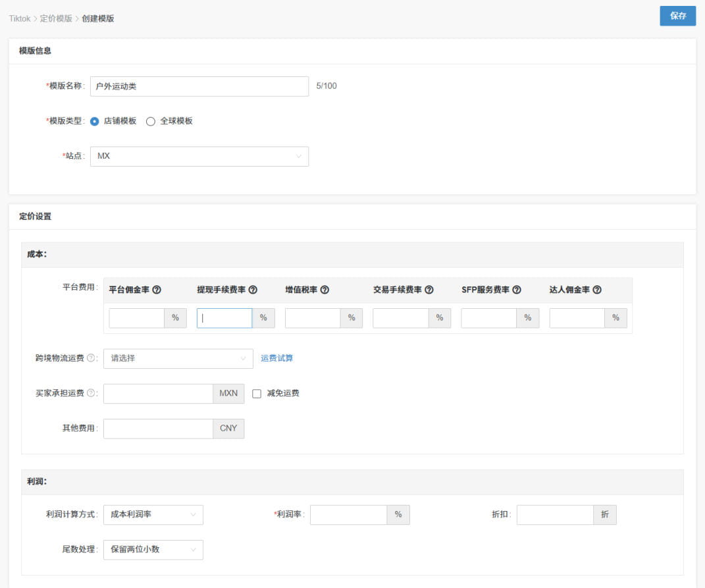
Task: Click help icon next to 提现手续费率
Action: coord(253,290)
